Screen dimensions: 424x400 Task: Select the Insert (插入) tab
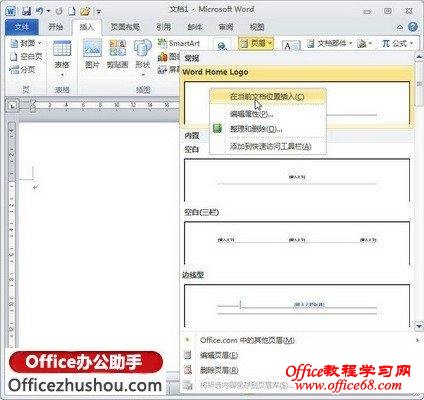point(87,27)
